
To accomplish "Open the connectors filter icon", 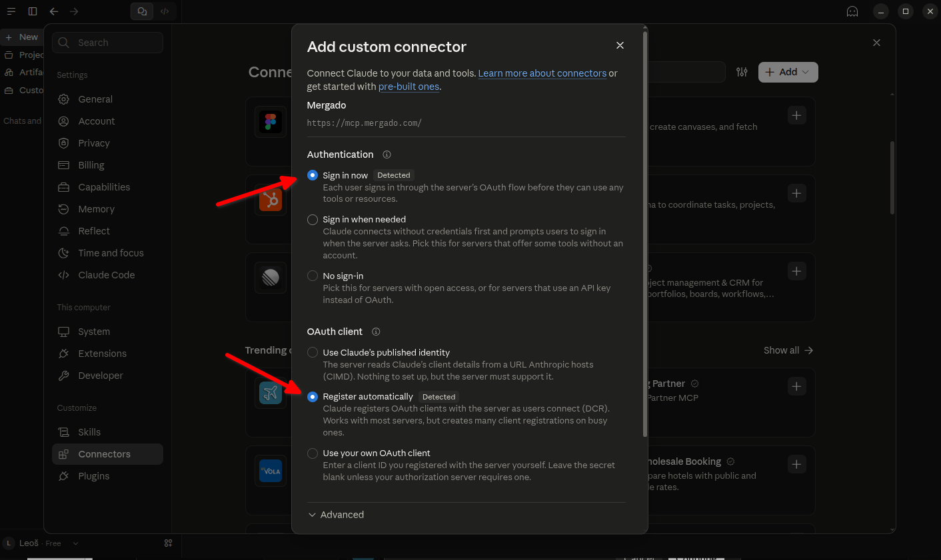I will [x=742, y=72].
